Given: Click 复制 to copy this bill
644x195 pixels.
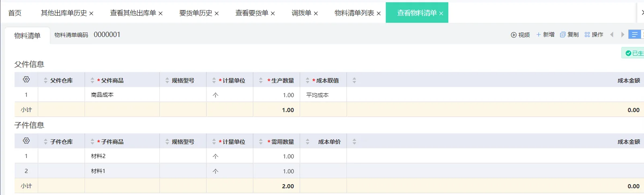Looking at the screenshot, I should click(x=569, y=35).
